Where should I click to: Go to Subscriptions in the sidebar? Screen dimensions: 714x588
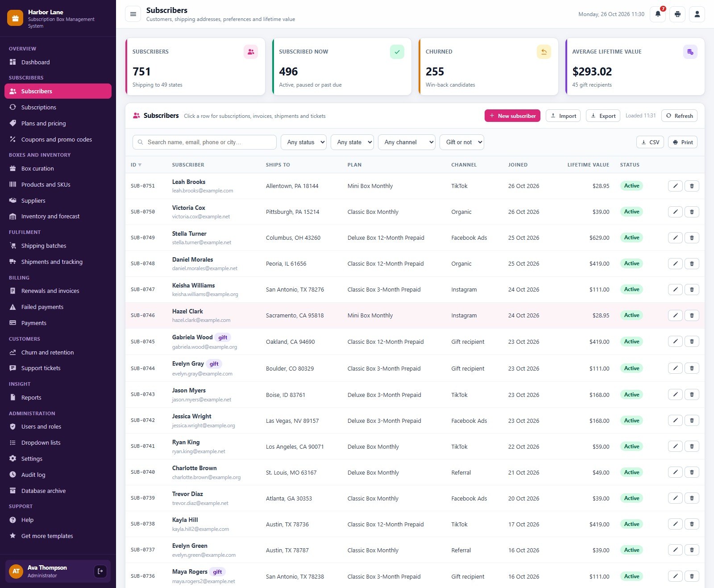(58, 107)
